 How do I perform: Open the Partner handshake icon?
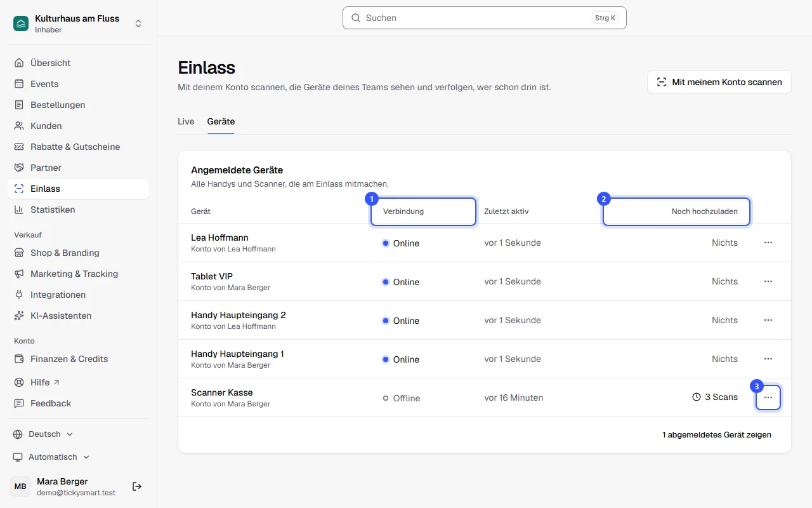[x=19, y=168]
